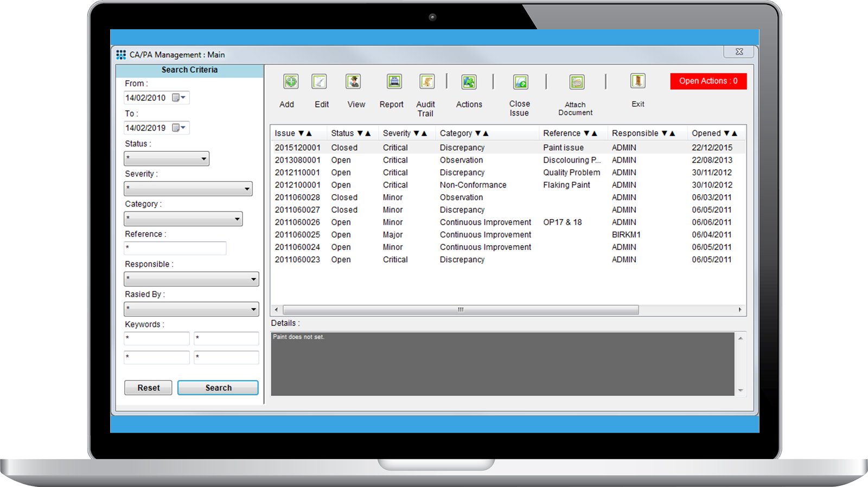Click the horizontal scrollbar of issue table
Screen dimensions: 868x487
pos(460,310)
